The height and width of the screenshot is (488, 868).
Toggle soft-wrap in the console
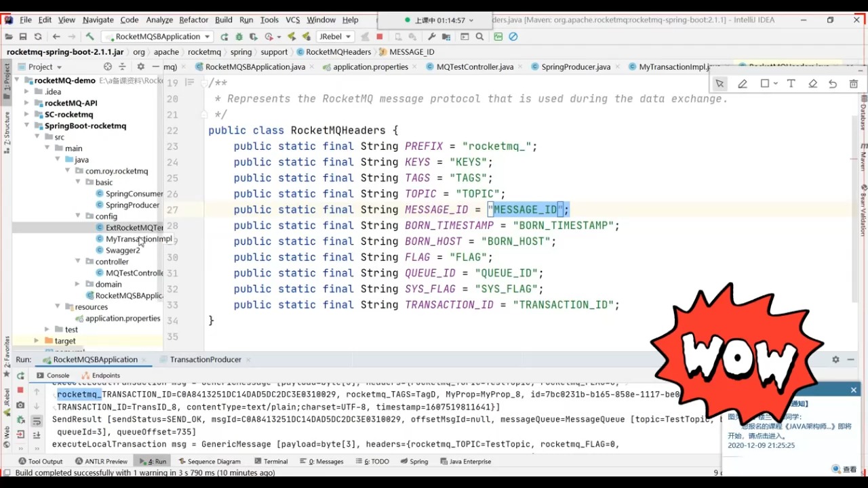(37, 421)
